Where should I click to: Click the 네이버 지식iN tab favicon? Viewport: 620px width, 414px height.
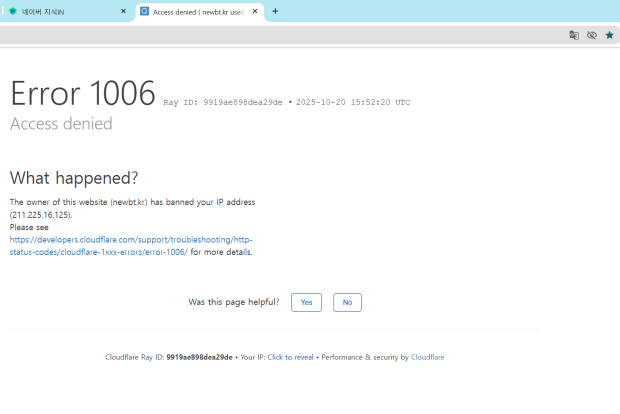13,11
